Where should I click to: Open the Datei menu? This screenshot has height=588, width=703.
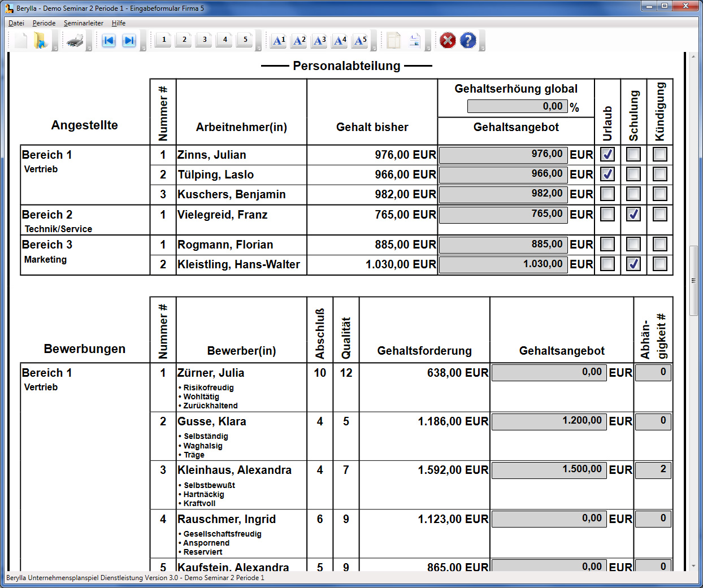pyautogui.click(x=16, y=23)
